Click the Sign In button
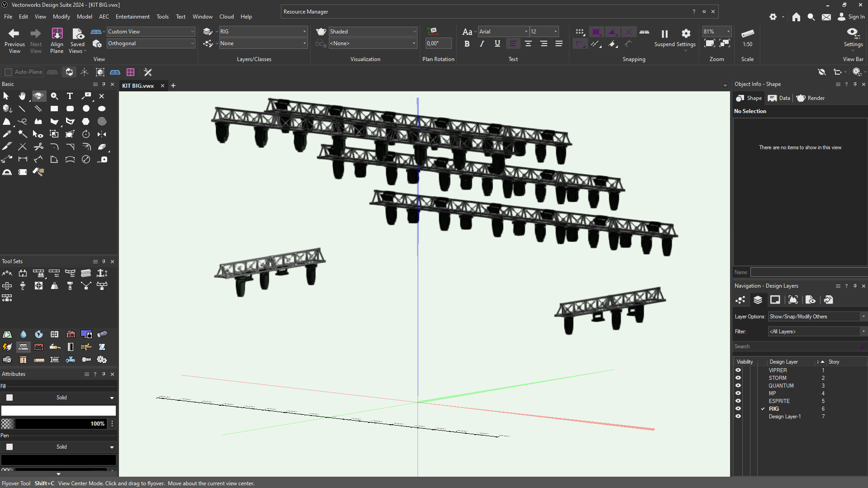Screen dimensions: 868x488 (x=851, y=17)
